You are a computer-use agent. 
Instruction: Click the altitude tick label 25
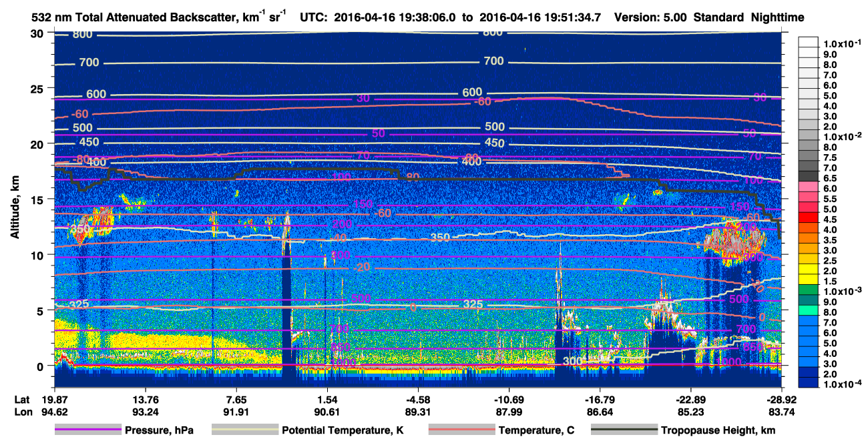click(x=36, y=88)
